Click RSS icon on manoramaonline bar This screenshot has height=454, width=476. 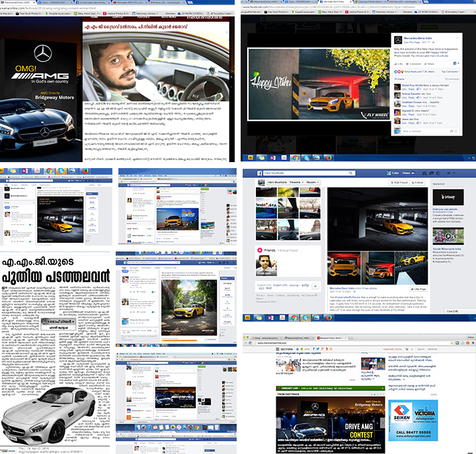click(x=331, y=349)
